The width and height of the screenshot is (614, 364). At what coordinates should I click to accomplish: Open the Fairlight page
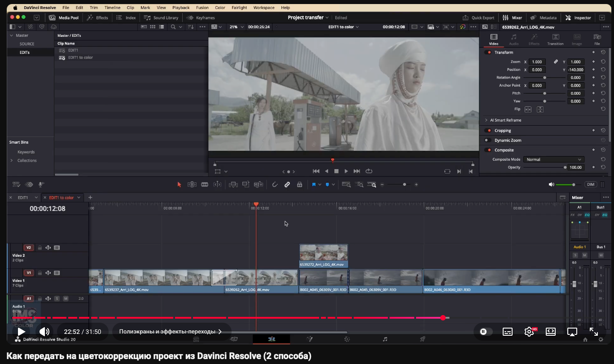coord(385,339)
